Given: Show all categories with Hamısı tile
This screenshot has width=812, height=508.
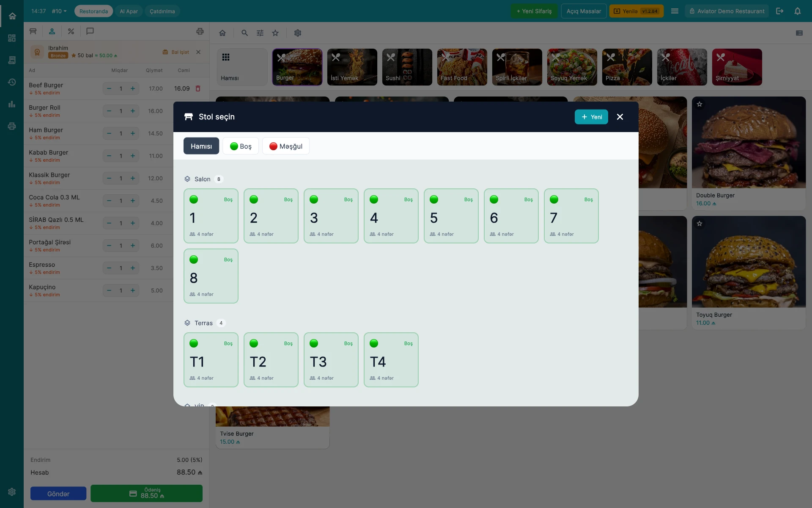Looking at the screenshot, I should coord(242,67).
